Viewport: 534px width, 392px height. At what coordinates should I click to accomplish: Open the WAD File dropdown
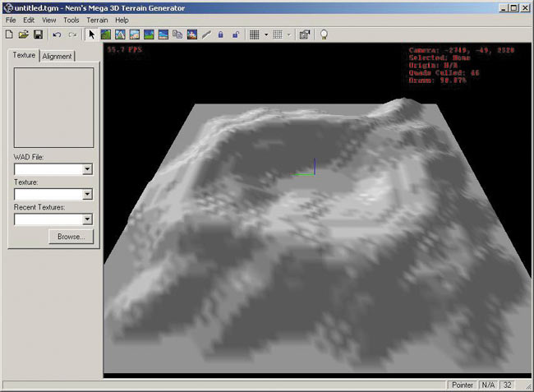click(x=87, y=169)
